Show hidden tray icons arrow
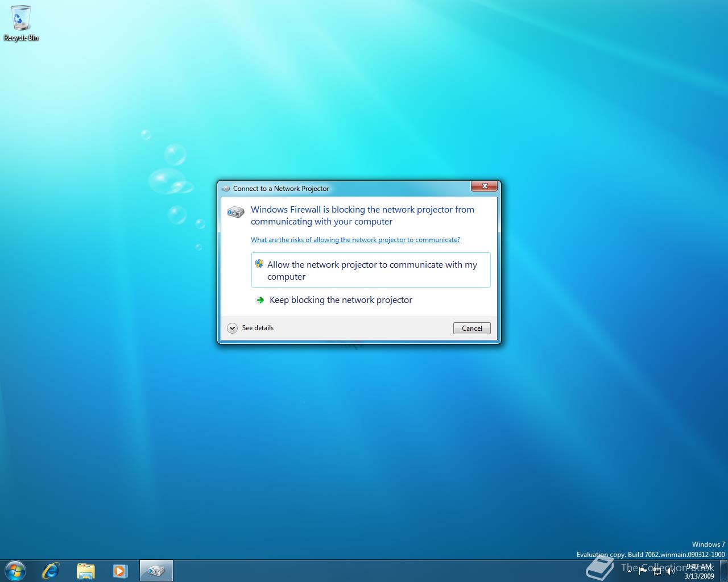This screenshot has height=582, width=728. 630,571
